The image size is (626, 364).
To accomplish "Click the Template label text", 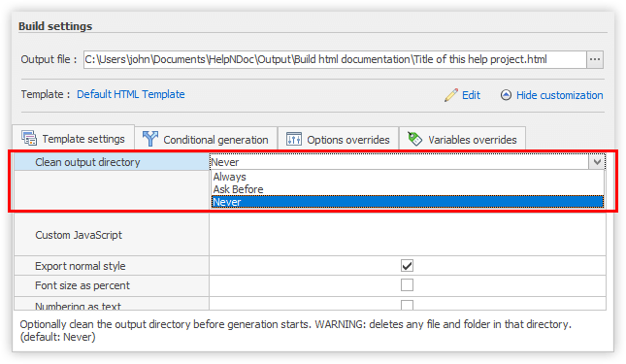I will (x=45, y=94).
